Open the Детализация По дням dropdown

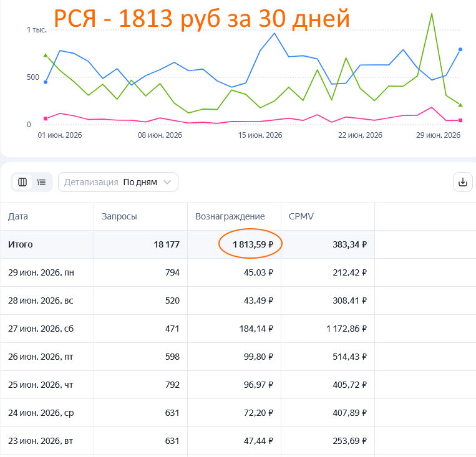(118, 182)
